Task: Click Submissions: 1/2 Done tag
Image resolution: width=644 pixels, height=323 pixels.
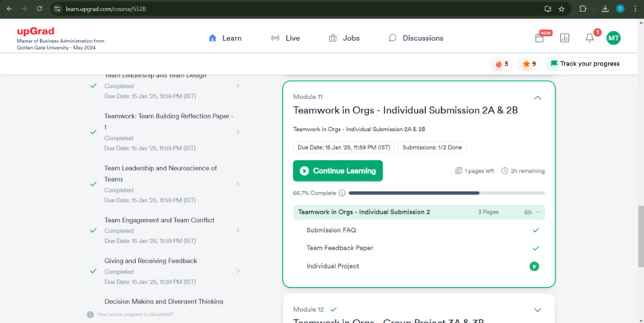Action: (432, 147)
